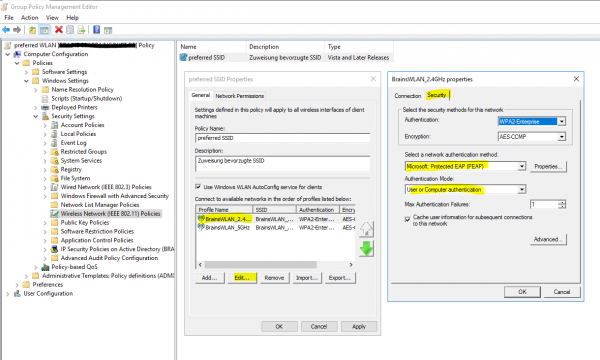Expand the Preferences tree node
Viewport: 600px width, 360px height.
point(17,285)
